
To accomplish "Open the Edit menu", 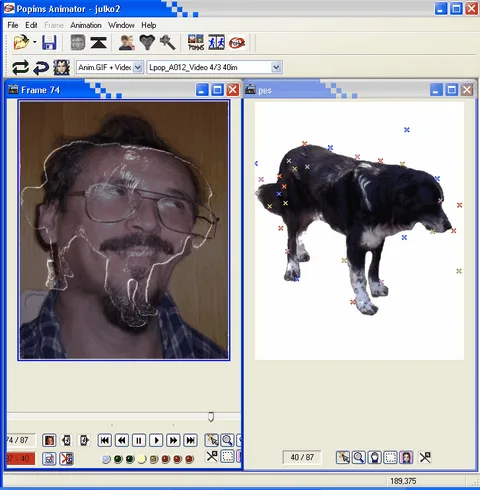I will point(31,25).
